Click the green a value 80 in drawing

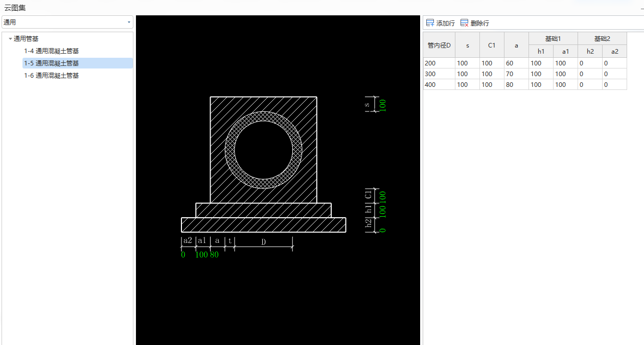click(214, 255)
